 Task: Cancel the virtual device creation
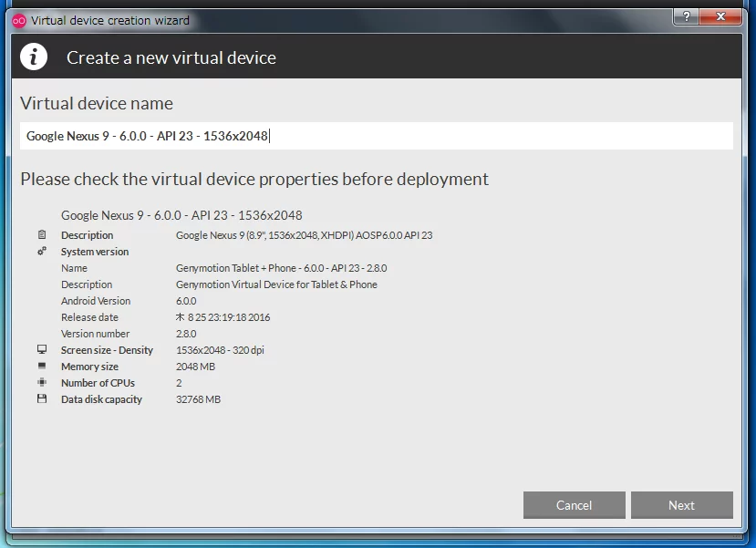(x=574, y=505)
